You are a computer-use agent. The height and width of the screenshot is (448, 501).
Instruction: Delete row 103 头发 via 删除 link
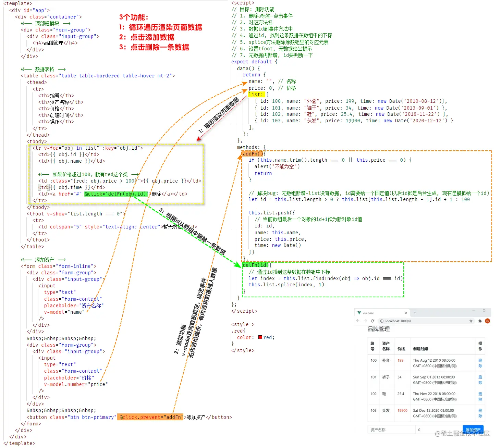pos(480,413)
